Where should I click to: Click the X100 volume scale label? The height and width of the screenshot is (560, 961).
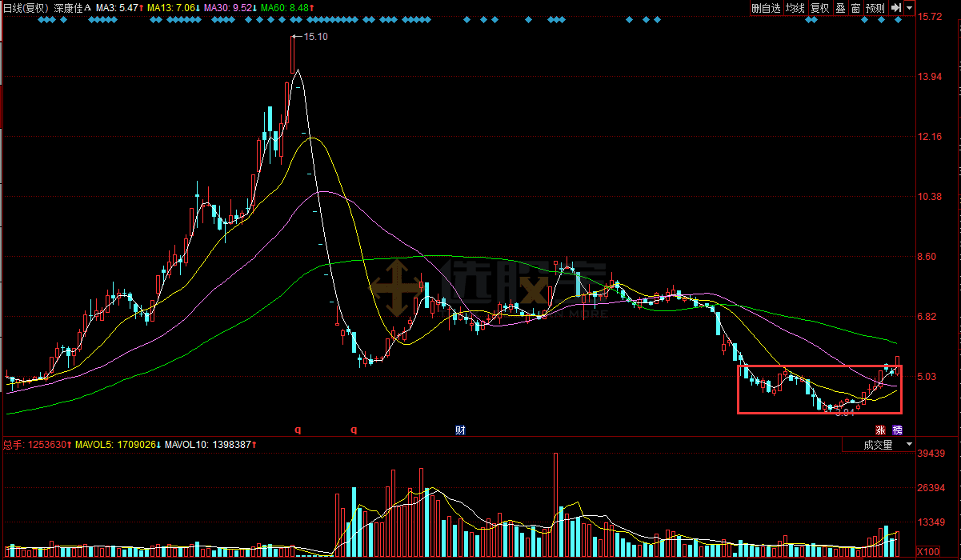point(928,552)
